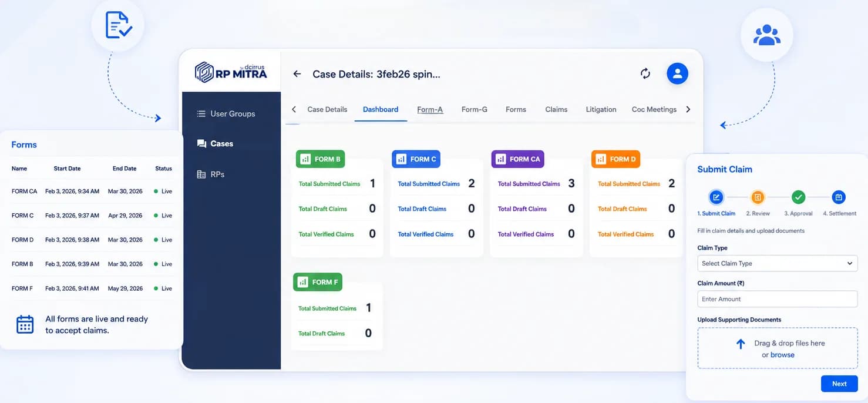Click the Live status of FORM CA

click(163, 192)
